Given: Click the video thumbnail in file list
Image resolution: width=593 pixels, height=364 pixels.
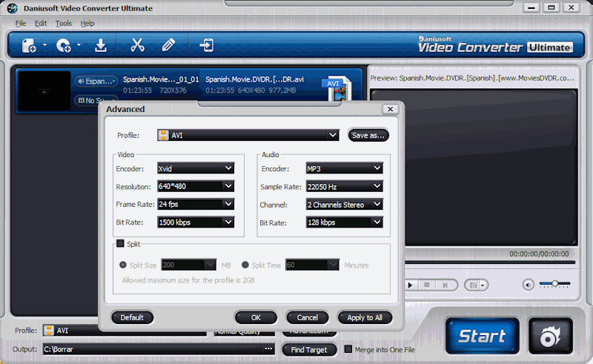Looking at the screenshot, I should pyautogui.click(x=44, y=90).
